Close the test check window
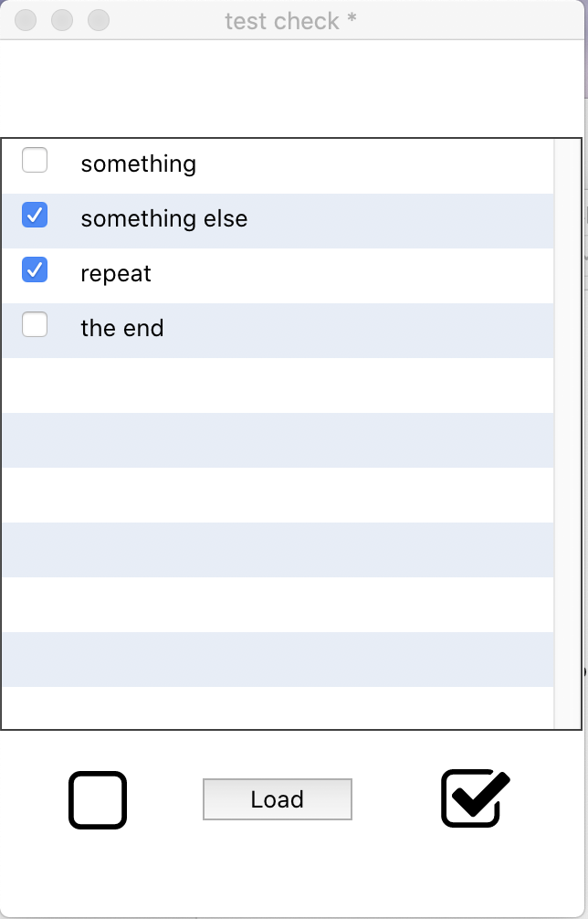Screen dimensions: 588x919 [x=26, y=20]
